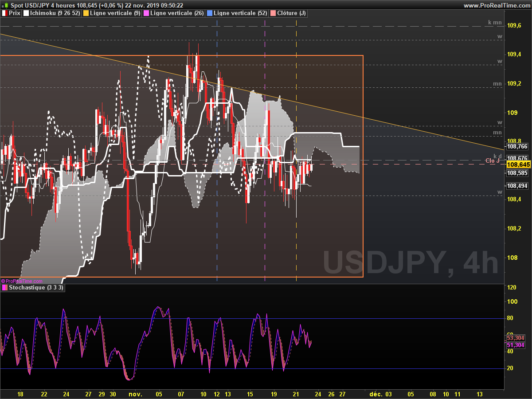This screenshot has width=532, height=399.
Task: Click the stochastic value label 51,304
Action: coord(516,345)
